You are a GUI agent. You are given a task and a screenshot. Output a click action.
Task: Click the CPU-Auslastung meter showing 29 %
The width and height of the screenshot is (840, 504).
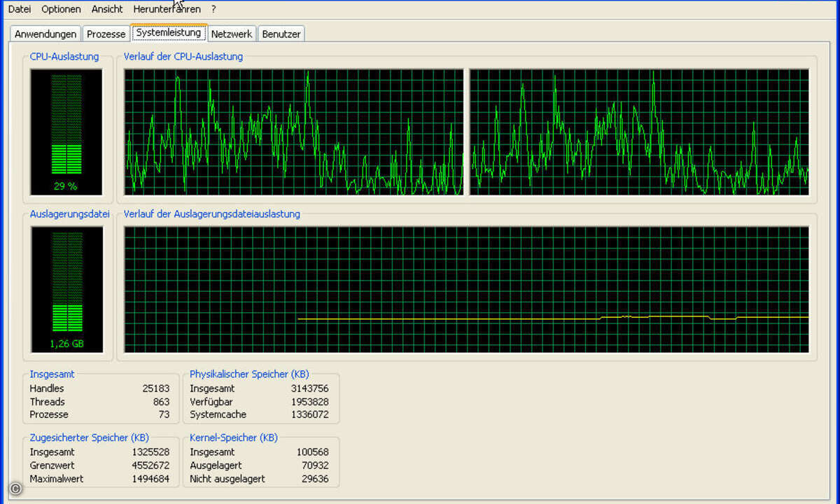click(x=66, y=132)
